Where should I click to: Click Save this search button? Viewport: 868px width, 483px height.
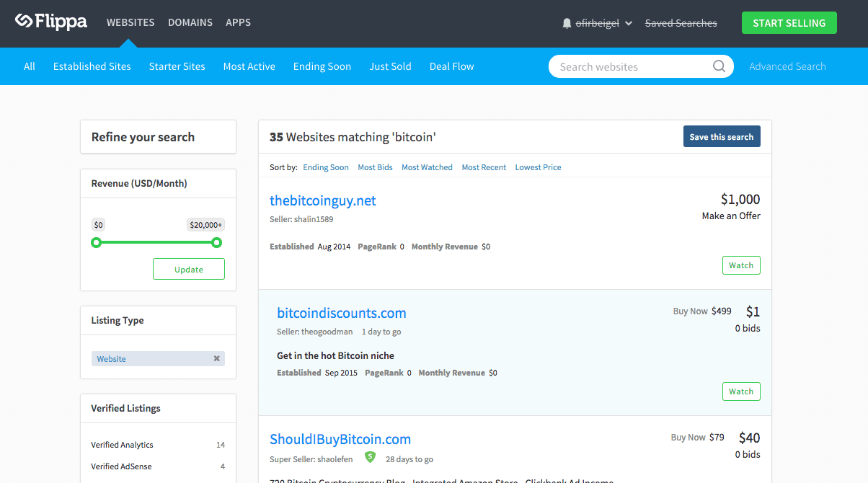pos(722,136)
